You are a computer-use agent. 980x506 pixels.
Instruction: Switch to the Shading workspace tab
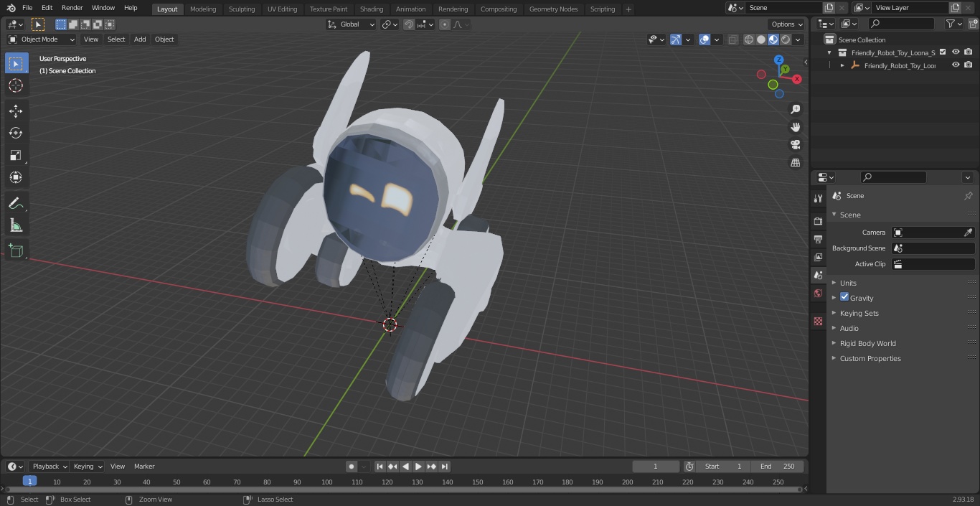(x=372, y=9)
